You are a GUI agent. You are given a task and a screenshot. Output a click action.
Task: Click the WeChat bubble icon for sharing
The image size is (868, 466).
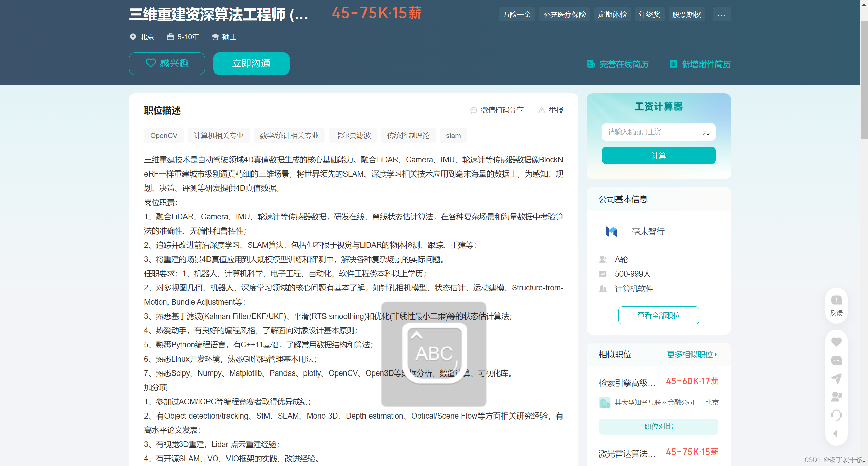click(x=474, y=110)
